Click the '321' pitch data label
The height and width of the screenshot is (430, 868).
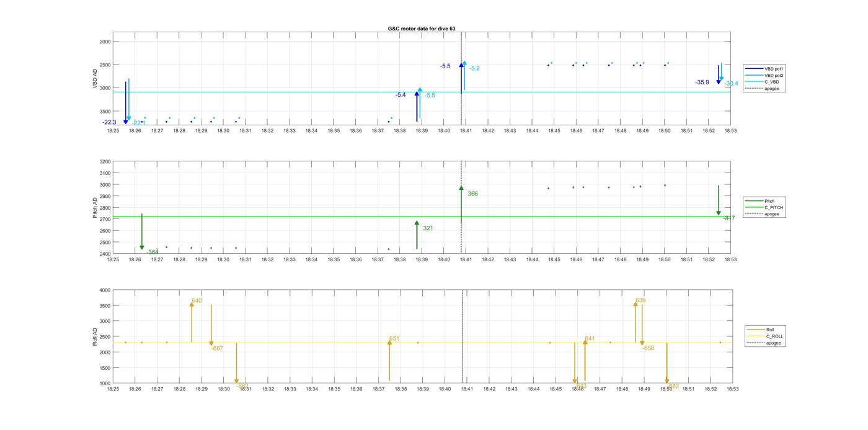click(428, 228)
